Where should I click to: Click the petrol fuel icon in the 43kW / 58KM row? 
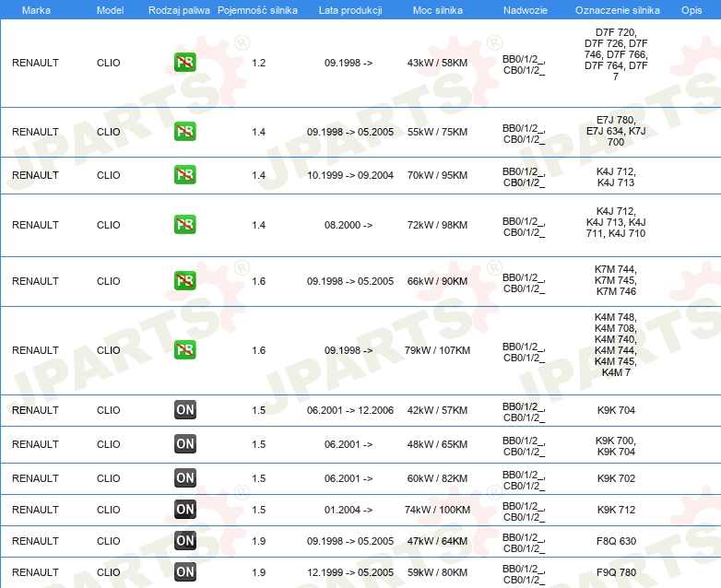pos(184,63)
